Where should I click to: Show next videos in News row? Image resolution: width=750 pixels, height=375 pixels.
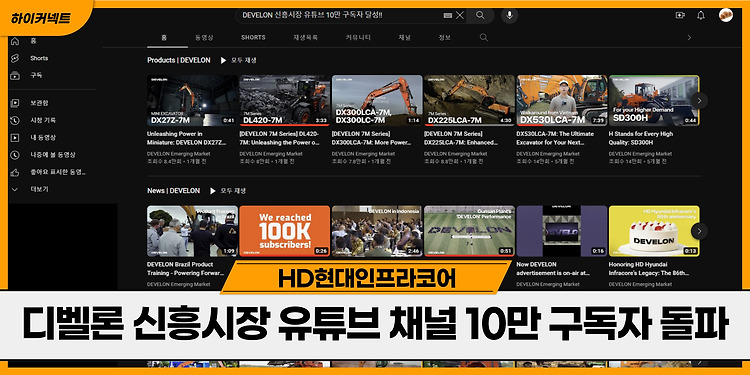[699, 231]
